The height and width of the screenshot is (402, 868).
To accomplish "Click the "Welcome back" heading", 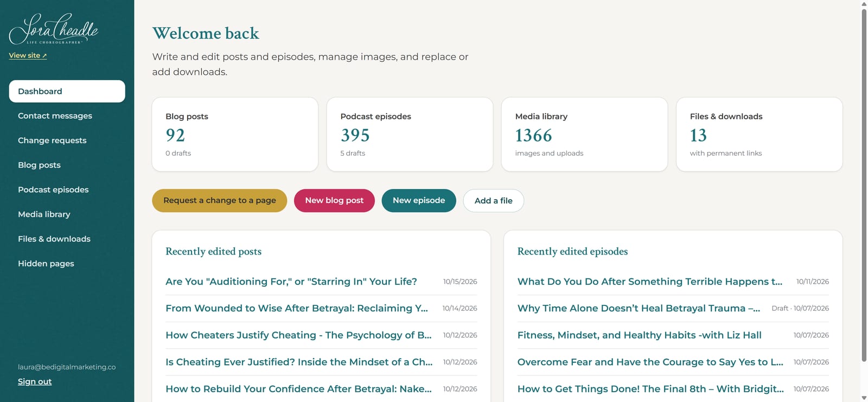I will tap(206, 34).
